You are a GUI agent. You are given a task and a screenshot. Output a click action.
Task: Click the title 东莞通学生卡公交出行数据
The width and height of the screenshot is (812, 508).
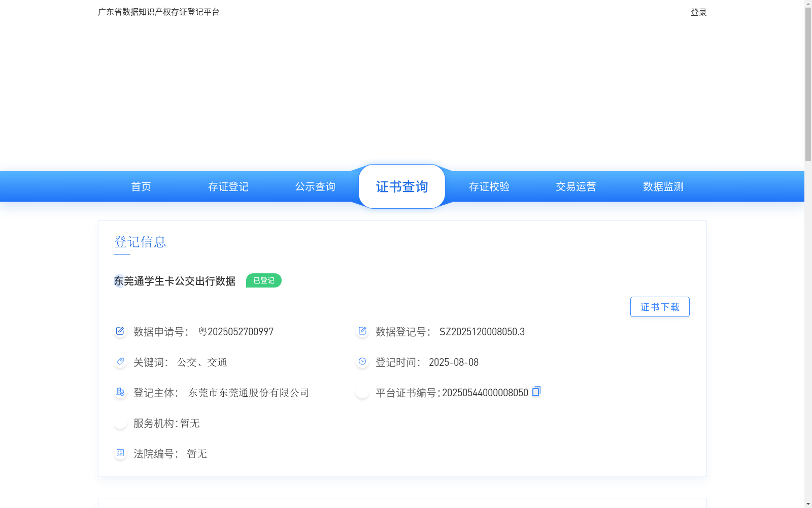point(175,281)
